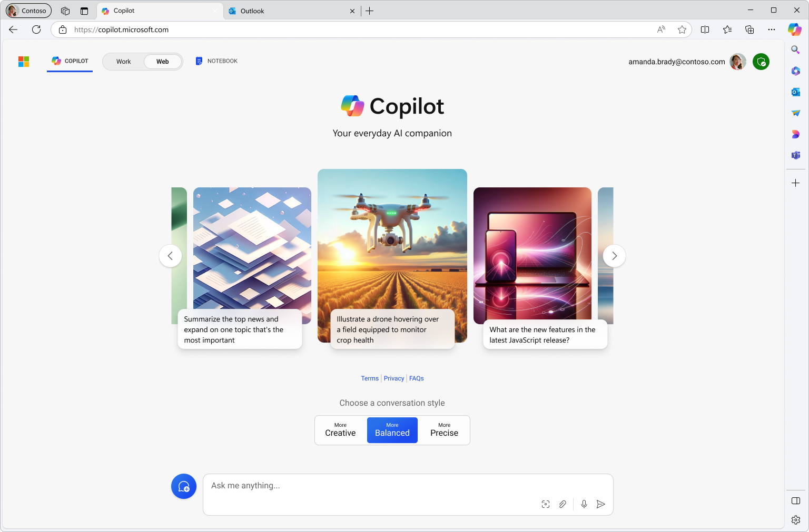Start a new topic with blue button
This screenshot has width=809, height=532.
tap(184, 486)
